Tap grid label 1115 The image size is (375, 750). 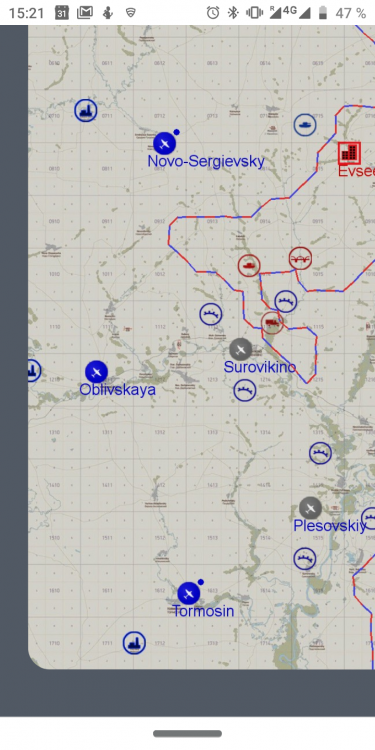coord(318,327)
